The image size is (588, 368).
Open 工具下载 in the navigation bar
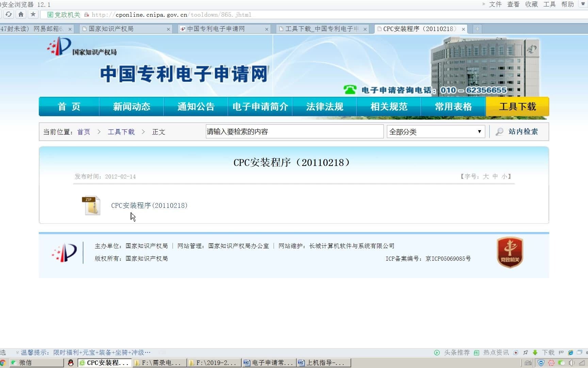[517, 107]
